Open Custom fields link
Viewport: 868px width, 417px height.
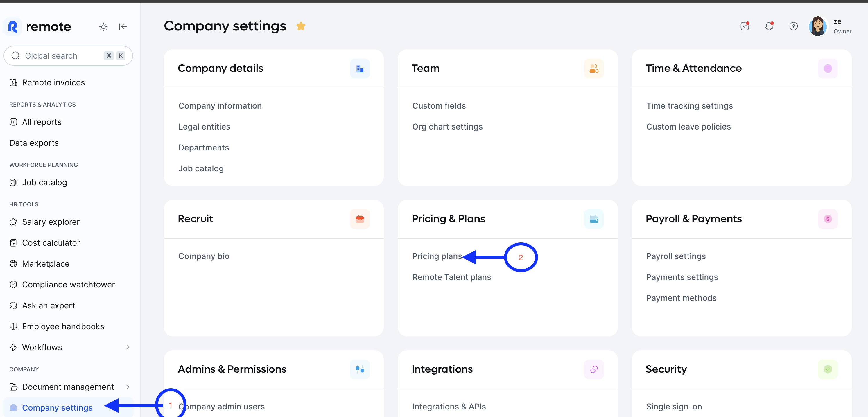(439, 106)
